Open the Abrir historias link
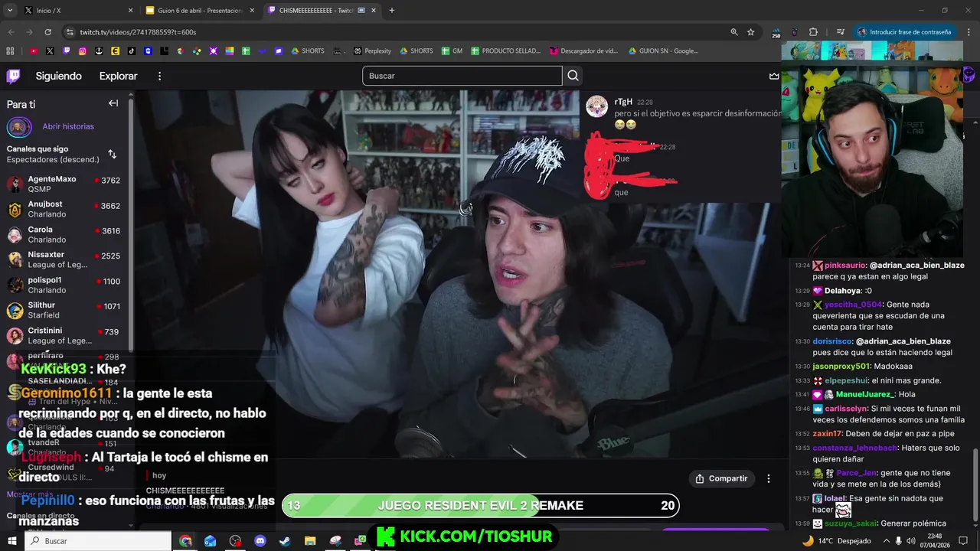 coord(68,126)
